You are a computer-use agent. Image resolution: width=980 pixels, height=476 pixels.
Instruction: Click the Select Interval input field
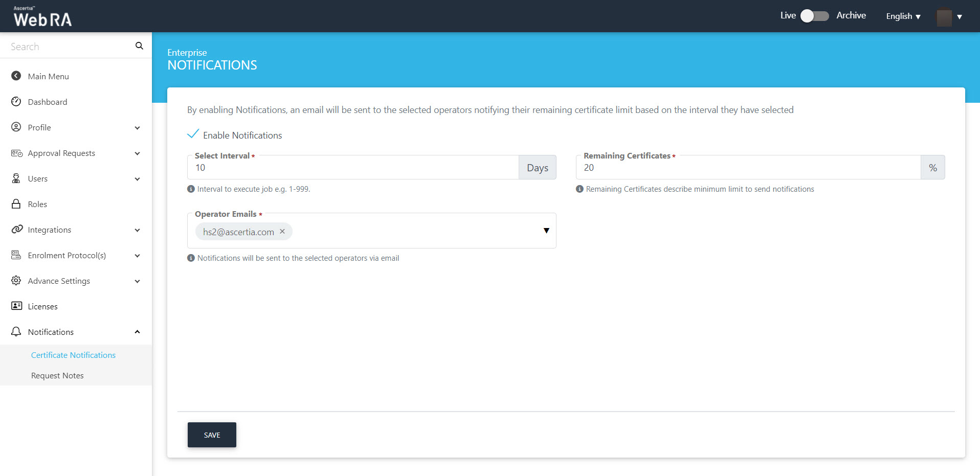353,168
